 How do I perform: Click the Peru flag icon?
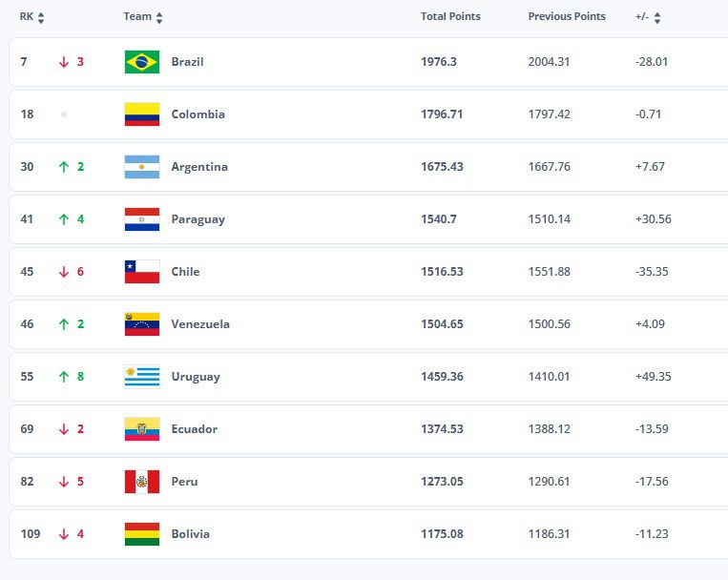pyautogui.click(x=142, y=482)
